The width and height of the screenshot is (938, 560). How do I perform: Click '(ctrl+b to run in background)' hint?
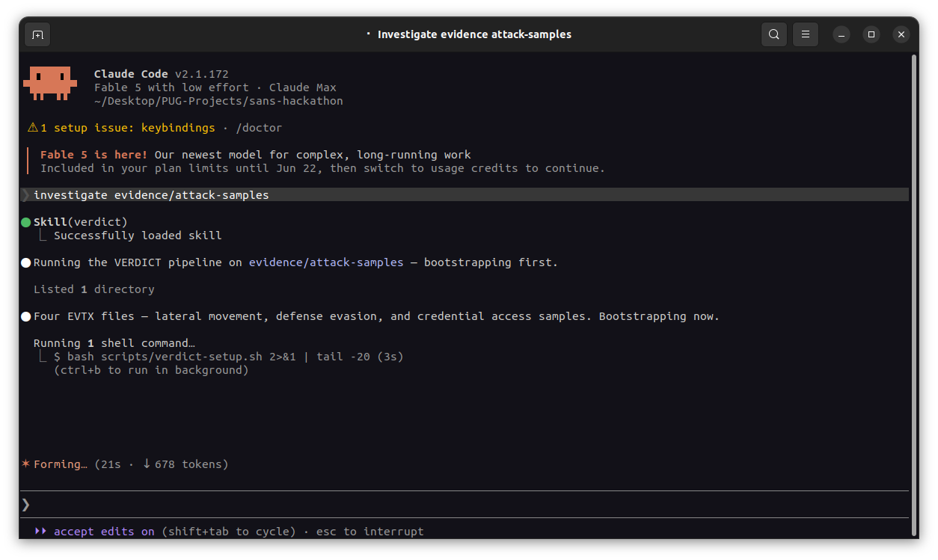click(x=151, y=370)
